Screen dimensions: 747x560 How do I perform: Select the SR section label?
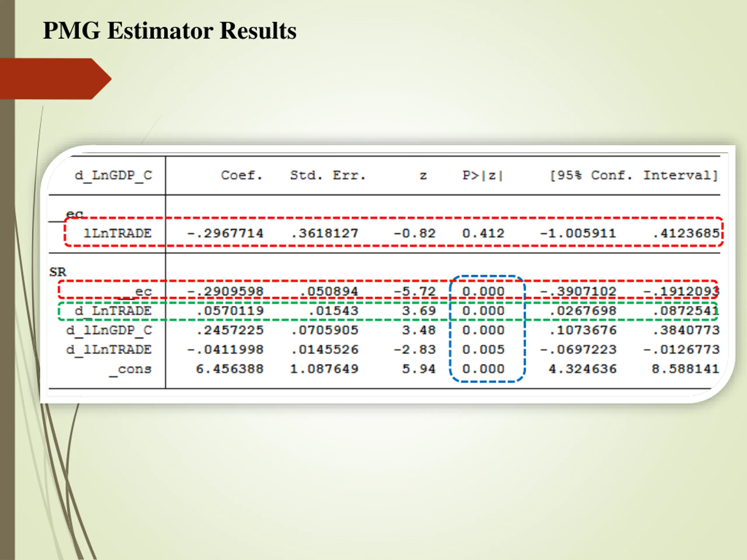click(58, 272)
